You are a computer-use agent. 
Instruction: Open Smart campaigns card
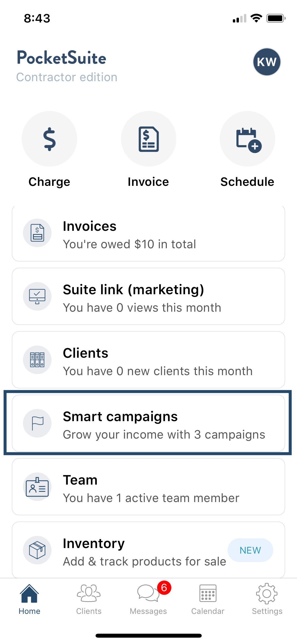[x=148, y=423]
